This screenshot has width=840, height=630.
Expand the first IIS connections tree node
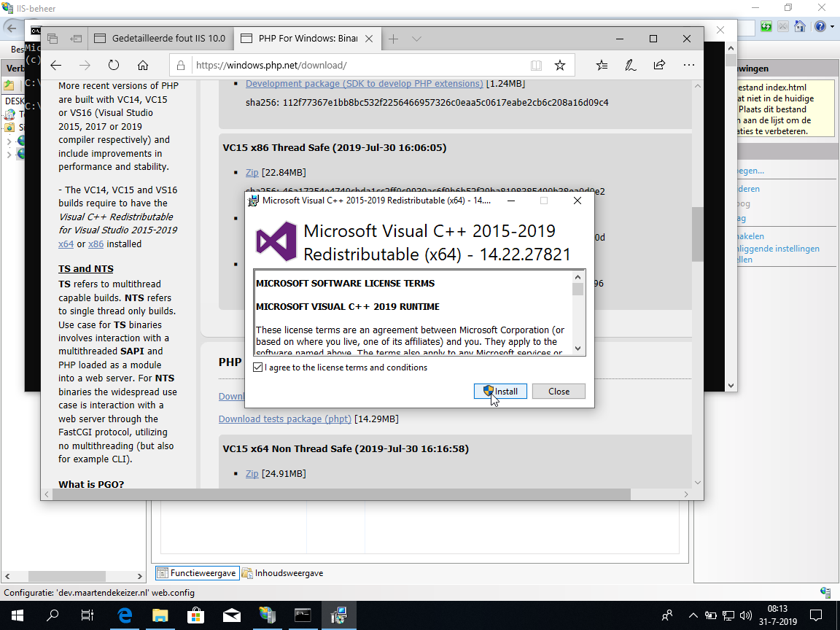tap(9, 141)
